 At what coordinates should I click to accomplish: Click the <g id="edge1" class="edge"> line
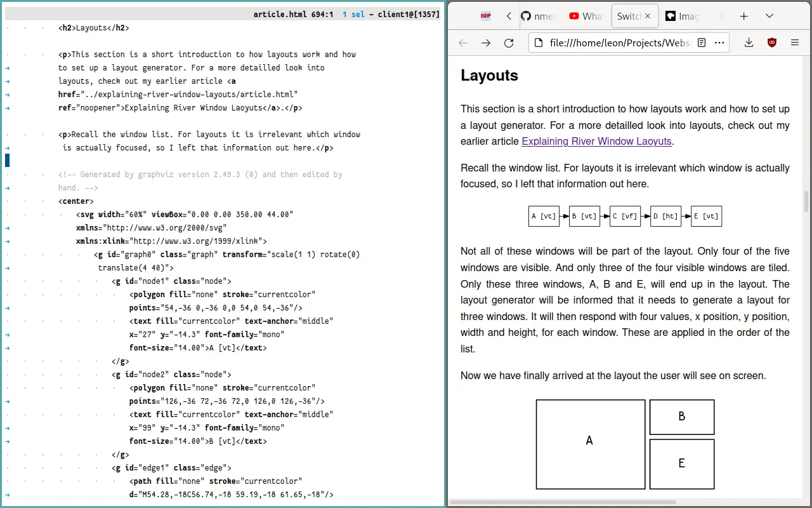(x=171, y=468)
